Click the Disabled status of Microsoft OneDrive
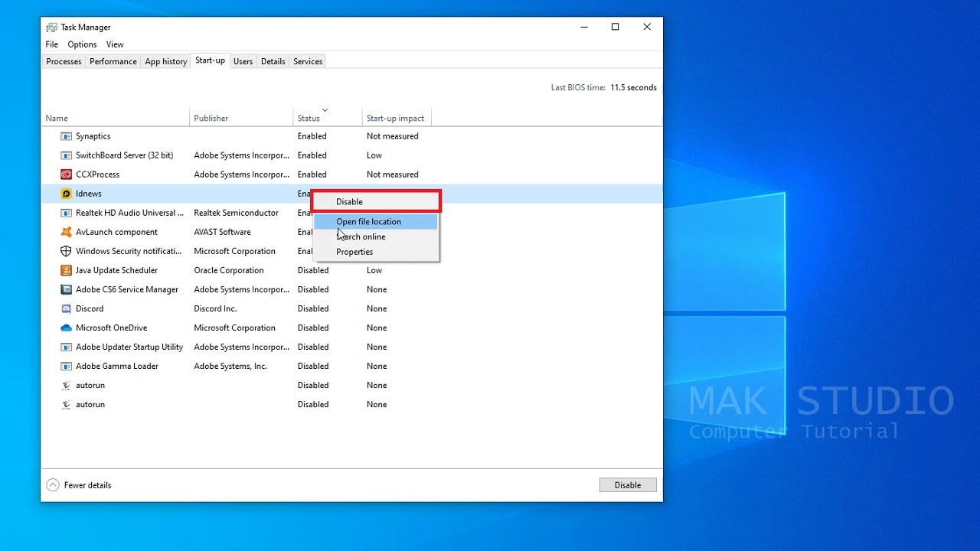The height and width of the screenshot is (551, 980). (313, 328)
